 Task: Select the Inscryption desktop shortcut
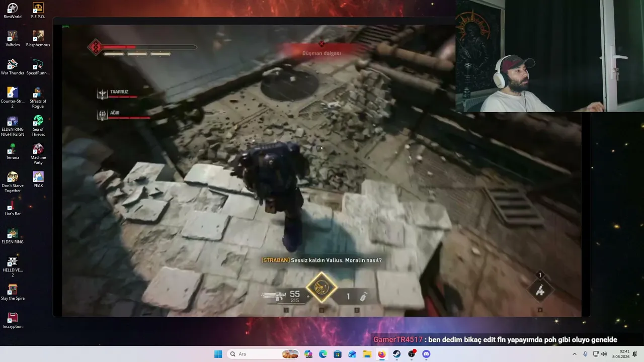pos(13,320)
